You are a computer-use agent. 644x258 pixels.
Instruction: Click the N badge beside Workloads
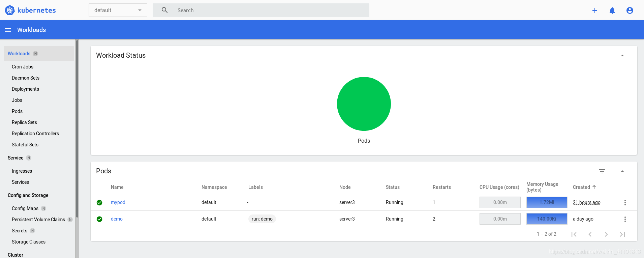[35, 54]
